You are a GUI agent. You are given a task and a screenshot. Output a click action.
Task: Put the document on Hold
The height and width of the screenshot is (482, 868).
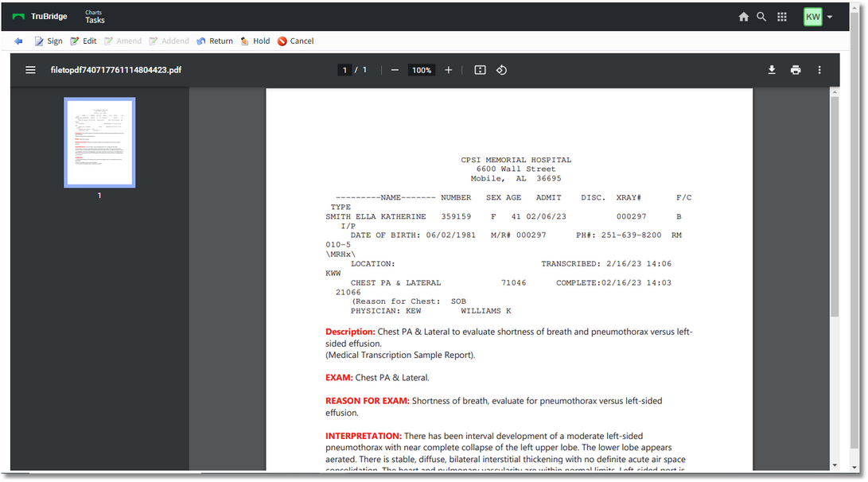pyautogui.click(x=255, y=41)
